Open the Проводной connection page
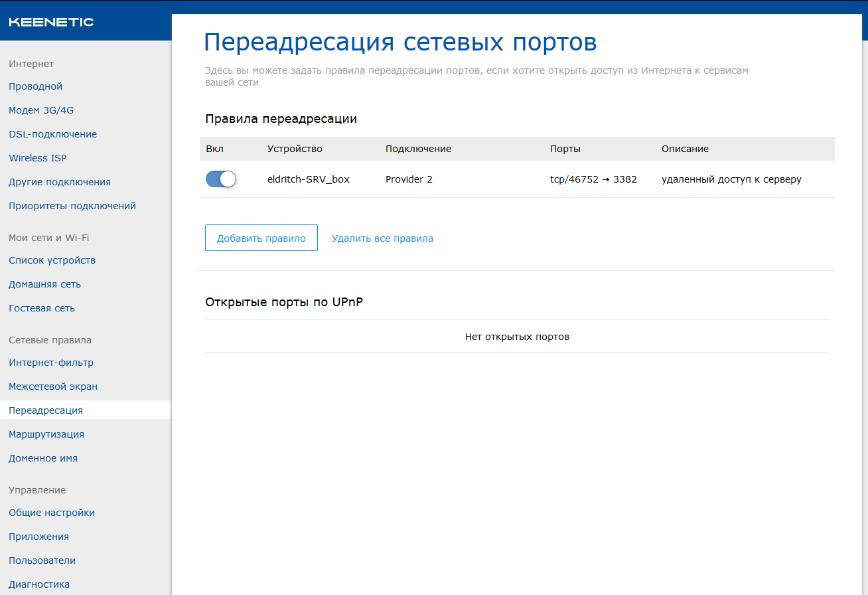868x595 pixels. click(35, 86)
